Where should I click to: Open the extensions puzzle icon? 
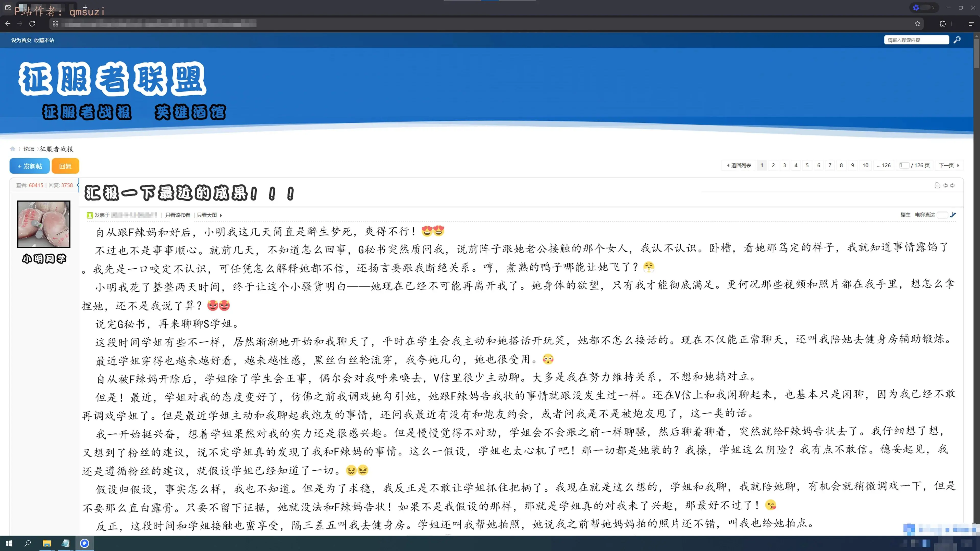tap(943, 23)
